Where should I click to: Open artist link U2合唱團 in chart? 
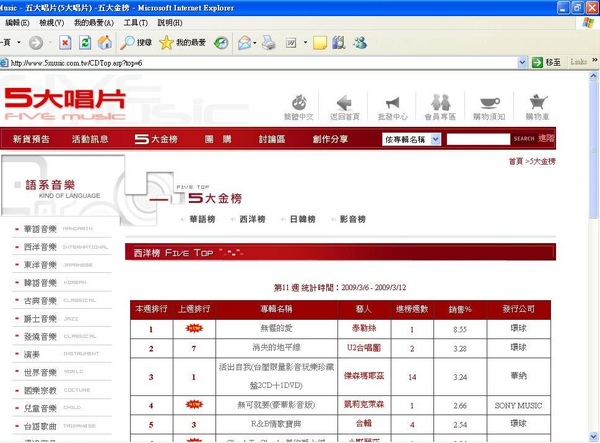tap(364, 347)
